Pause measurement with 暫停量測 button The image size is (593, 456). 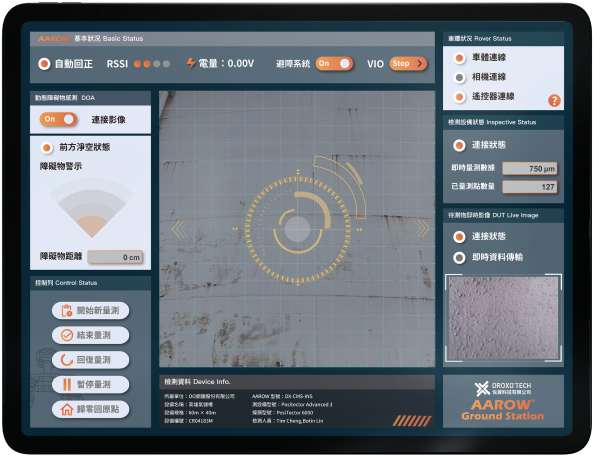click(90, 385)
